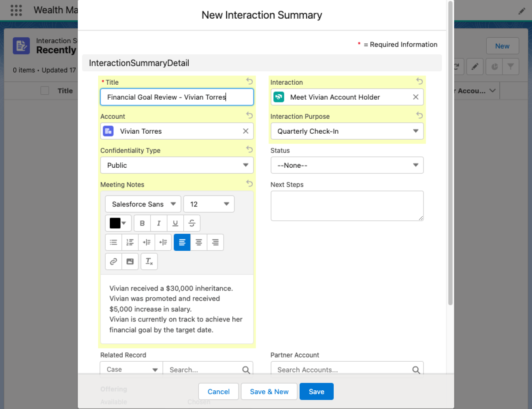The image size is (532, 409).
Task: Remove formatting in Meeting Notes
Action: click(149, 262)
